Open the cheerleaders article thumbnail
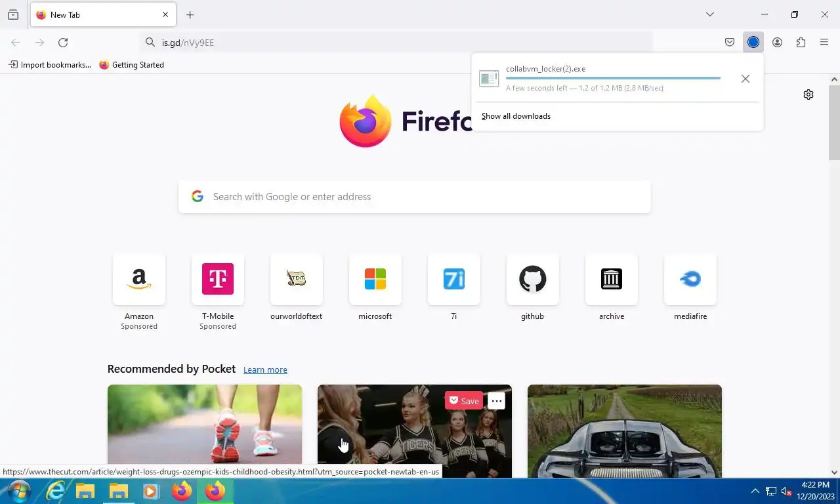This screenshot has height=504, width=840. click(415, 431)
